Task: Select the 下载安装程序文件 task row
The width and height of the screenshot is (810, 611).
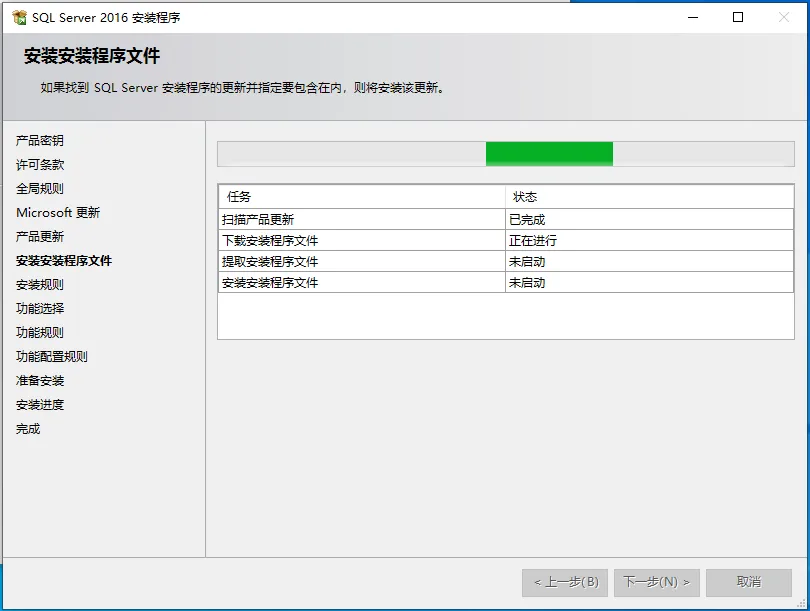Action: pos(506,241)
